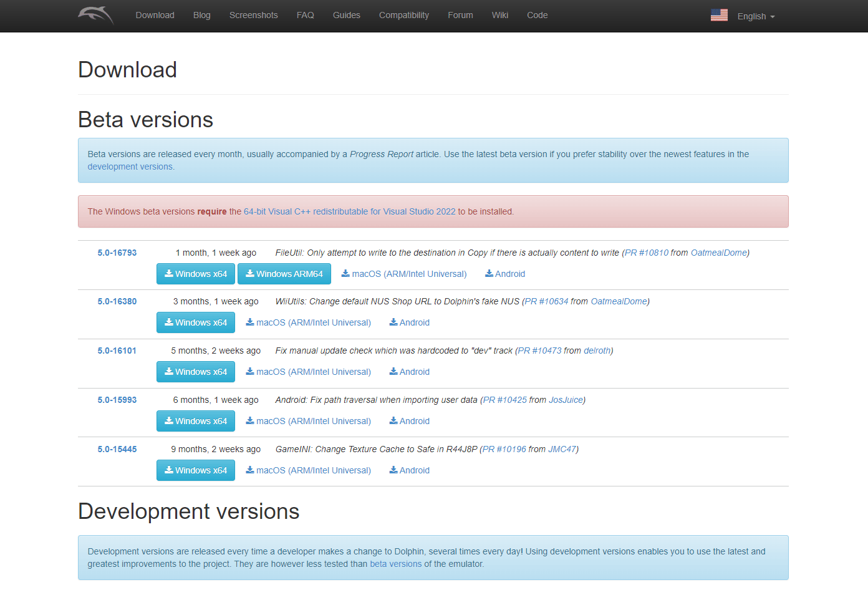
Task: Download Android build for 5.0-15993
Action: (410, 421)
